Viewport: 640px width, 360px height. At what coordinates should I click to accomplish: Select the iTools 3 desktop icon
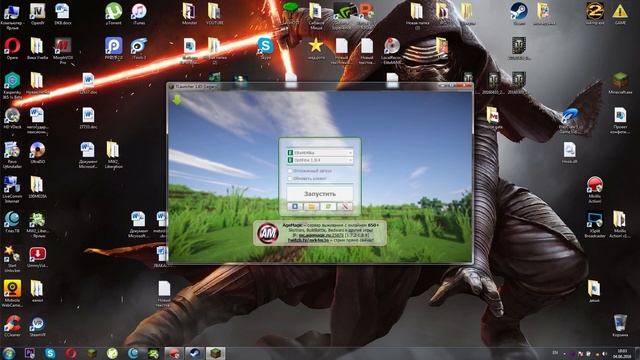(139, 49)
